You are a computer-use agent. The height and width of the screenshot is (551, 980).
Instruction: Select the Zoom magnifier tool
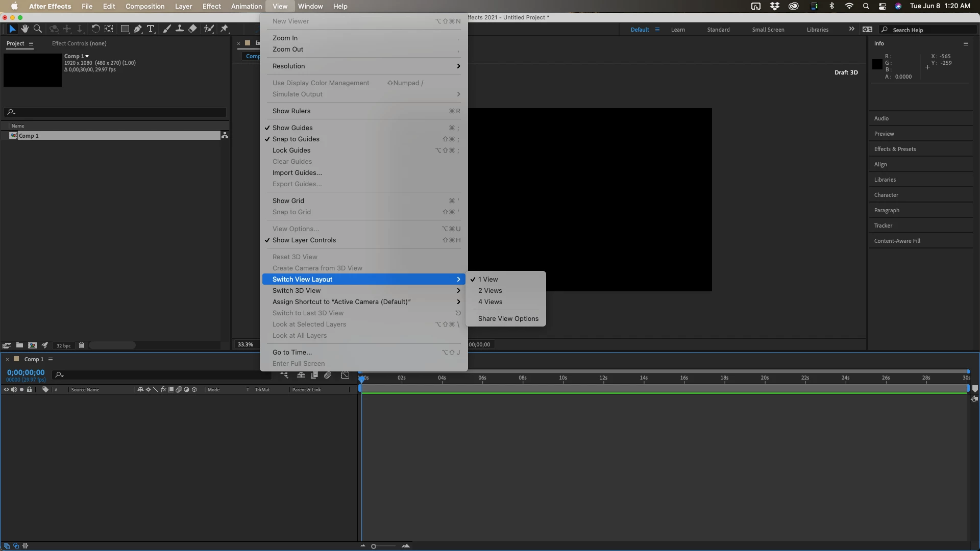(x=37, y=29)
